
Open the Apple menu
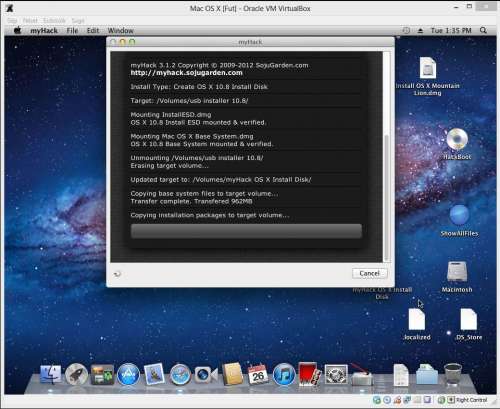[17, 31]
